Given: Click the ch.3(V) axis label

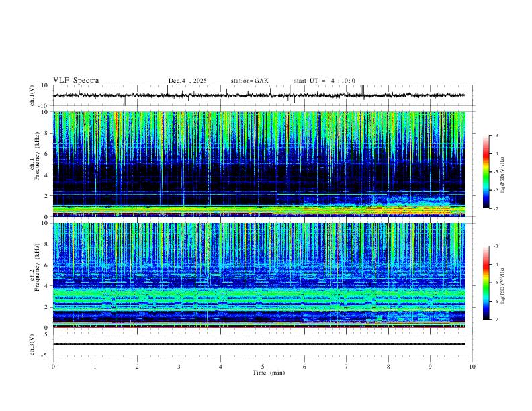Looking at the screenshot, I should pyautogui.click(x=32, y=345).
